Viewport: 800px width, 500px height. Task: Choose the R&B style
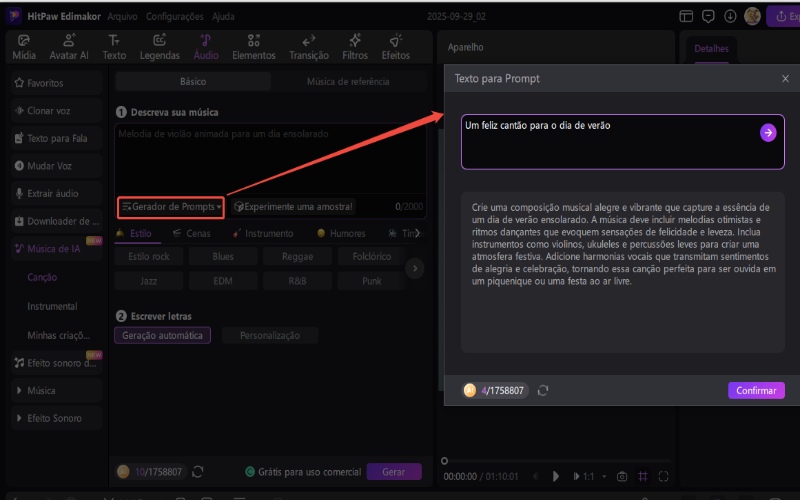297,281
